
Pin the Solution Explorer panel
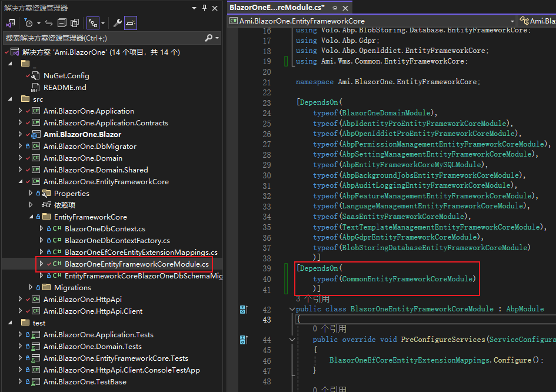204,8
